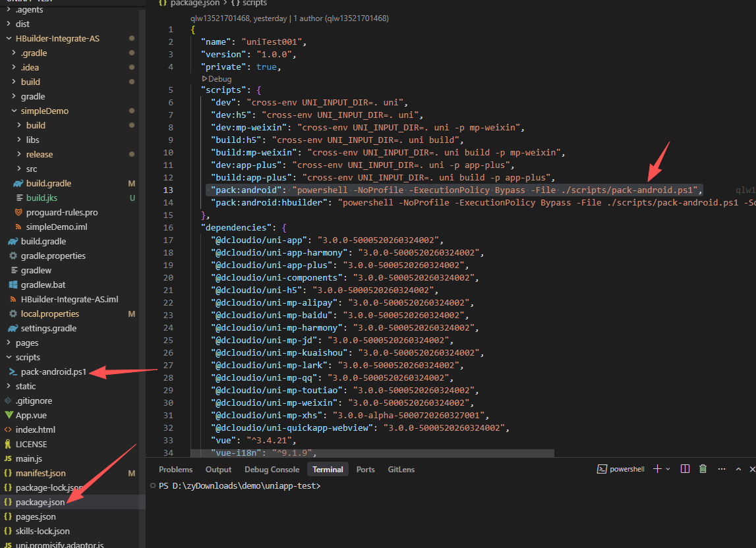Click the scripts breadcrumb segment
The image size is (756, 548).
click(x=248, y=3)
